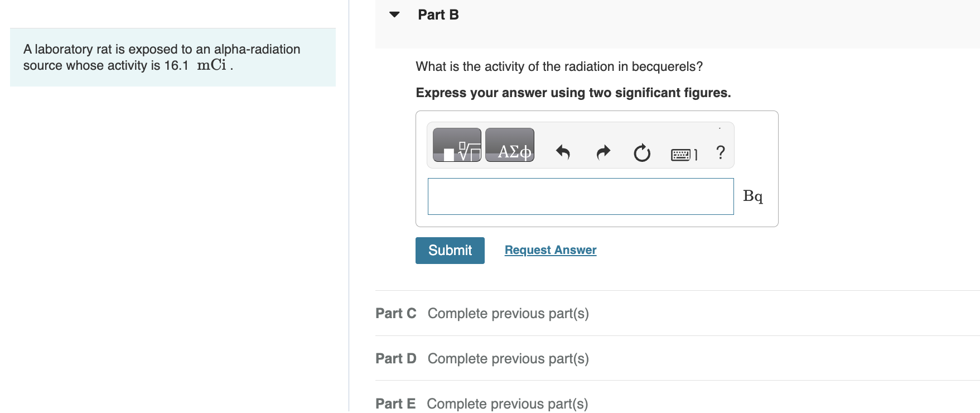980x413 pixels.
Task: Click into the Bq answer input field
Action: tap(581, 196)
